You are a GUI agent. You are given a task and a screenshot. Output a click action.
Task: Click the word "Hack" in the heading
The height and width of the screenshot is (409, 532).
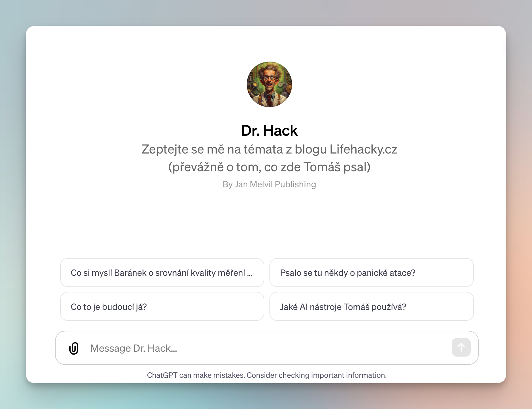click(280, 131)
